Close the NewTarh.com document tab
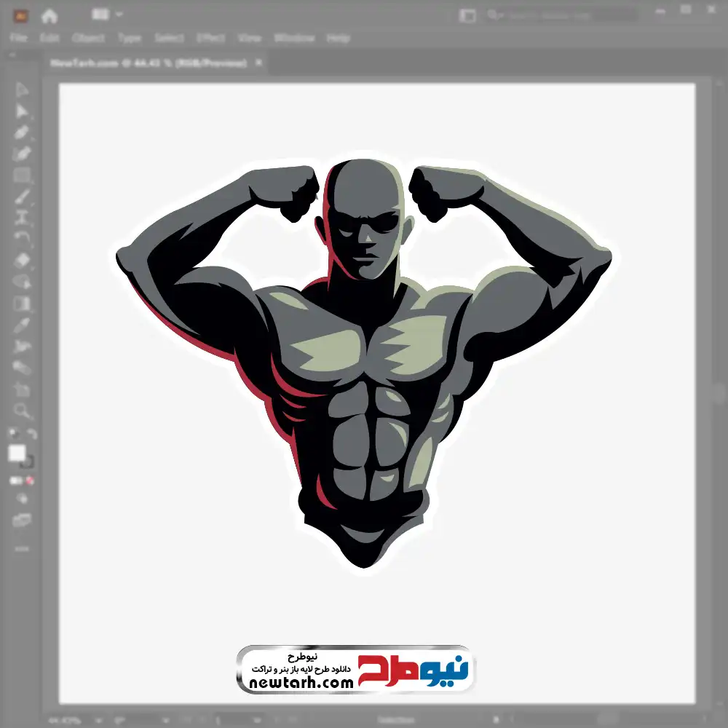This screenshot has width=728, height=728. point(258,63)
